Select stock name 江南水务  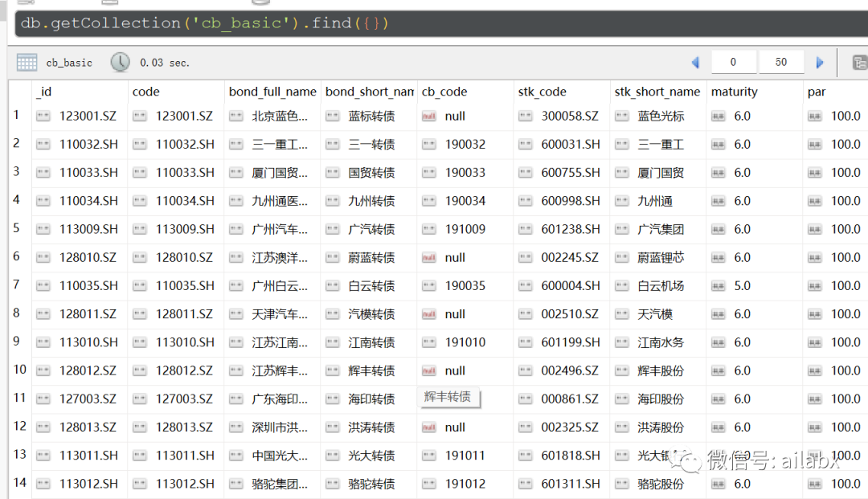point(661,342)
